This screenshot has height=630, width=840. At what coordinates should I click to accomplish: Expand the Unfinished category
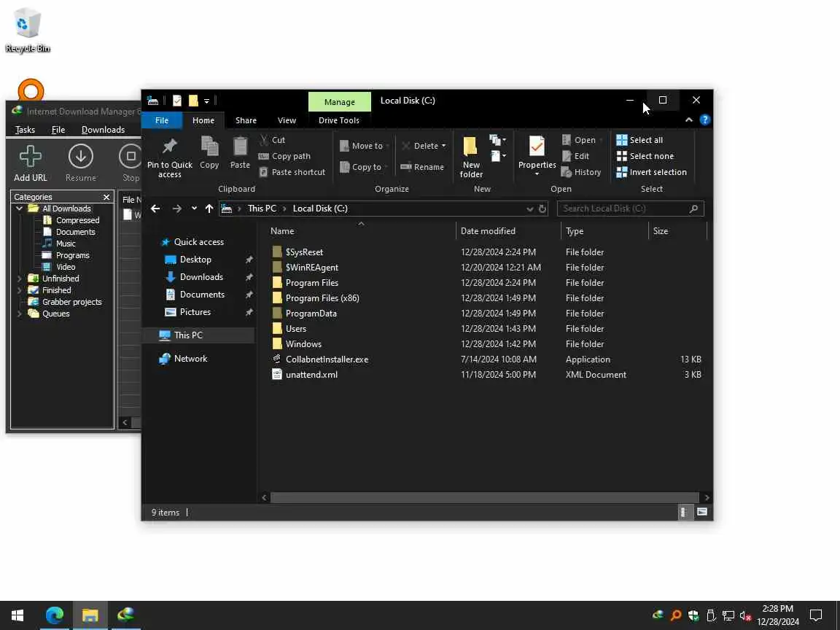(19, 279)
